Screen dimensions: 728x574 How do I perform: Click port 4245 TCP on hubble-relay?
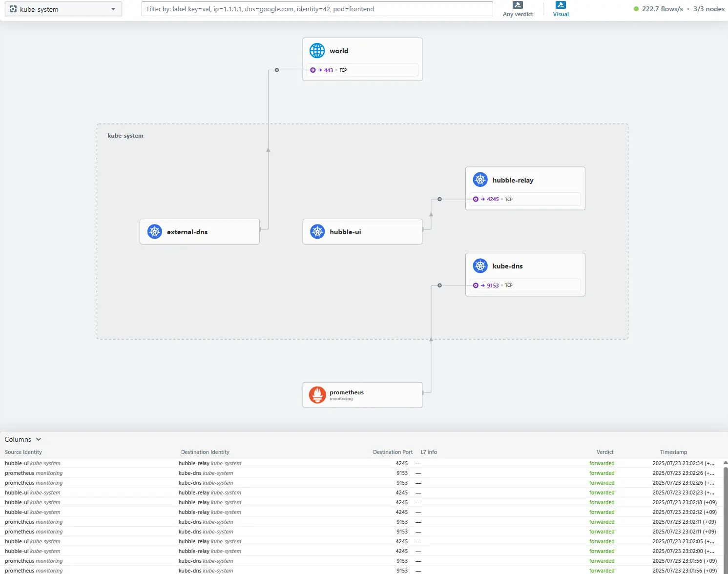click(525, 199)
